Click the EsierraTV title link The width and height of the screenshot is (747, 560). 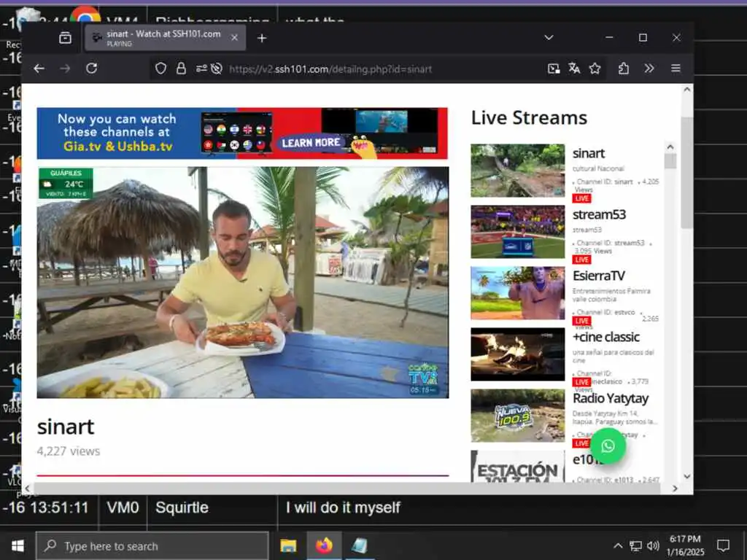[x=598, y=276]
